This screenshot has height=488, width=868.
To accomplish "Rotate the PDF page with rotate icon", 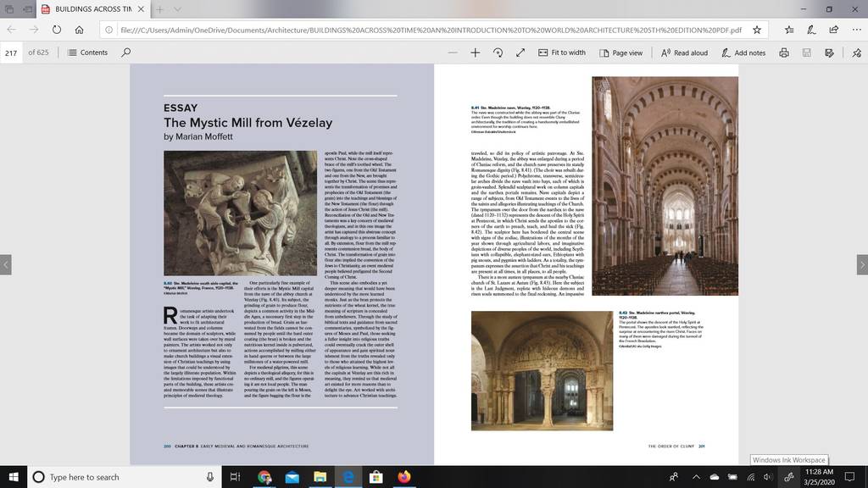I will pos(498,53).
